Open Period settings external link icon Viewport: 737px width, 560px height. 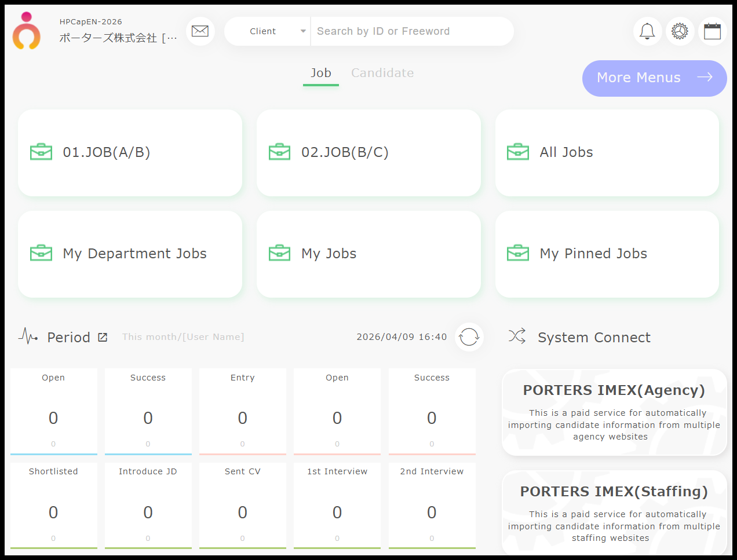[103, 337]
